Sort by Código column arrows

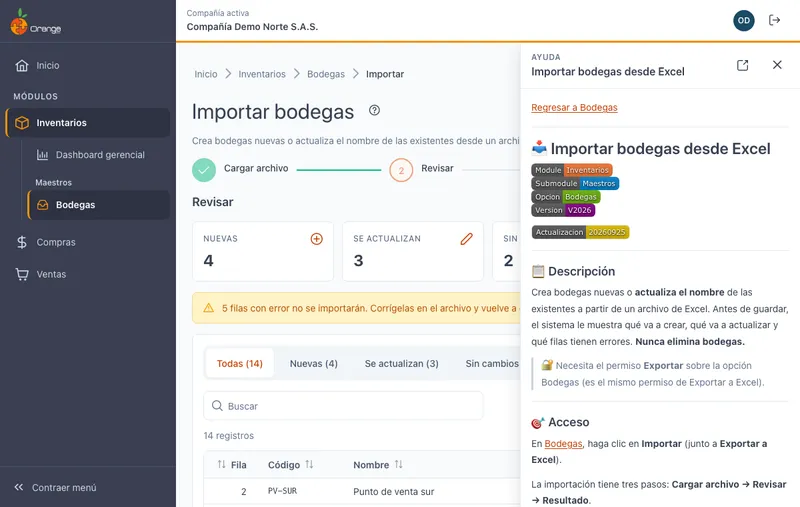coord(309,464)
